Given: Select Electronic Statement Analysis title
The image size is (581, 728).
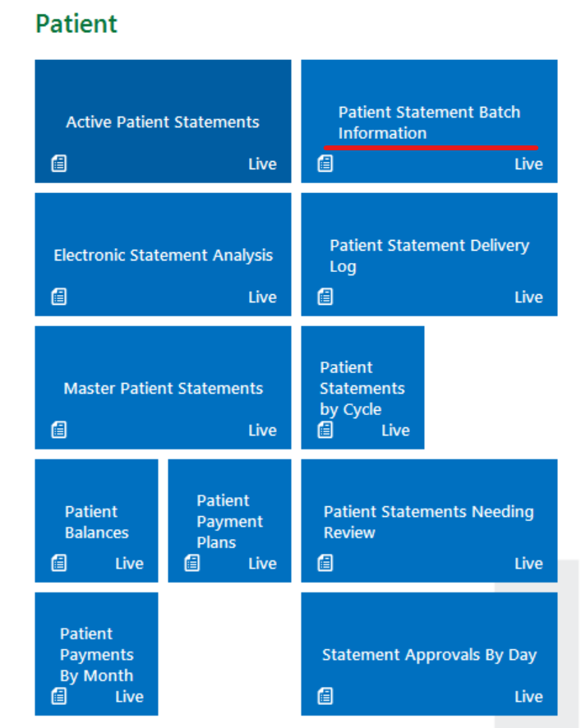Looking at the screenshot, I should [163, 256].
